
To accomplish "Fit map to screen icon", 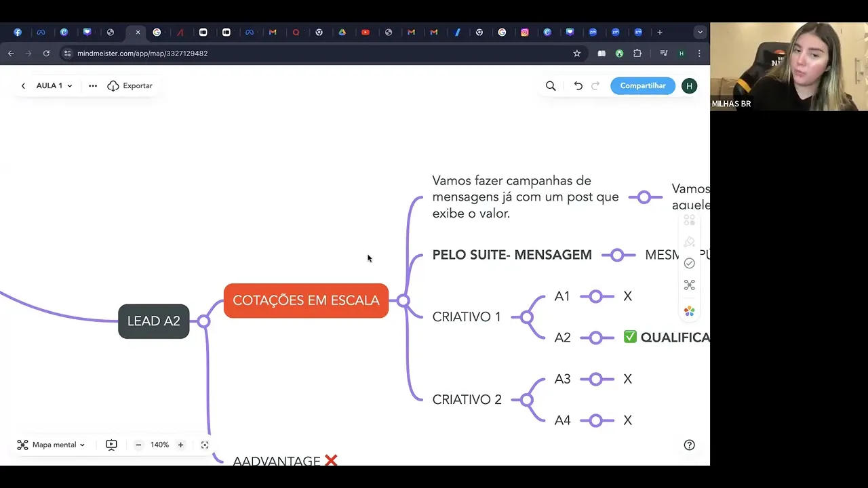I will 205,445.
